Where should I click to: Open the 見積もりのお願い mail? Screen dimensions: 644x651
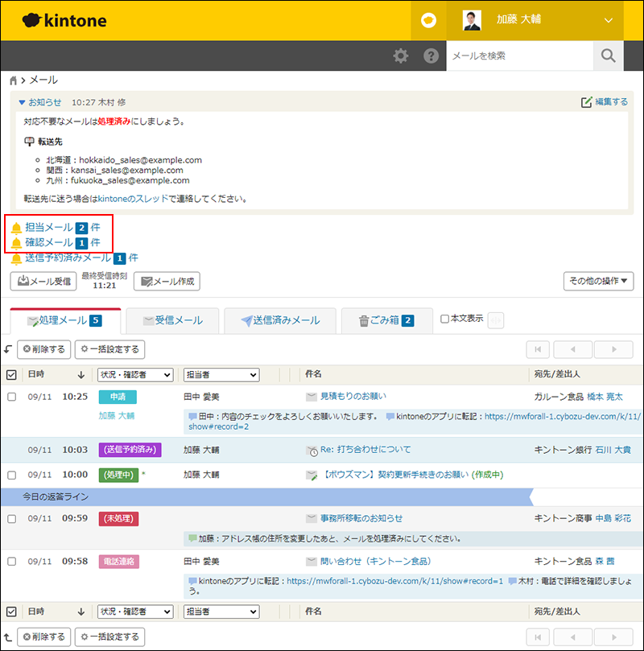coord(353,396)
